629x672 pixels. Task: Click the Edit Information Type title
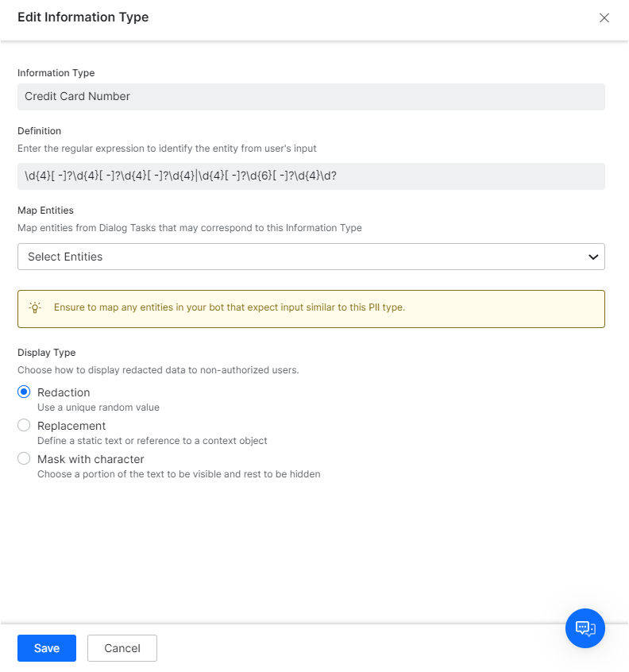[x=83, y=17]
